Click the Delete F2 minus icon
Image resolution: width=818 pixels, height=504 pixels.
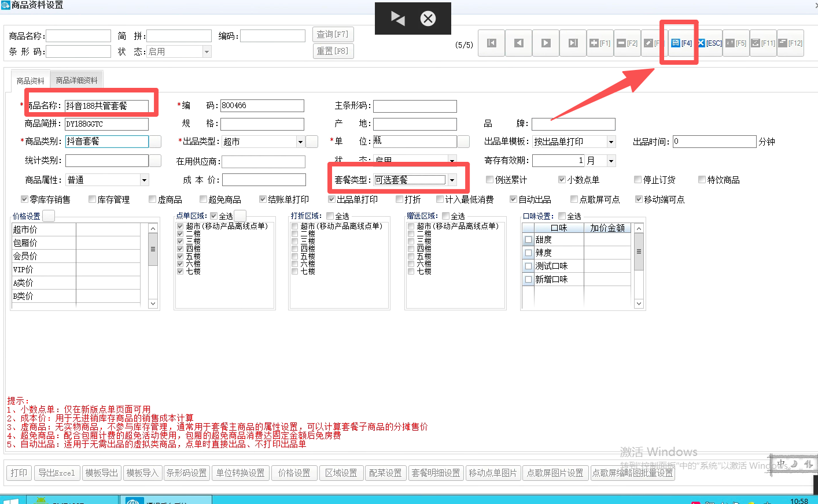tap(627, 43)
